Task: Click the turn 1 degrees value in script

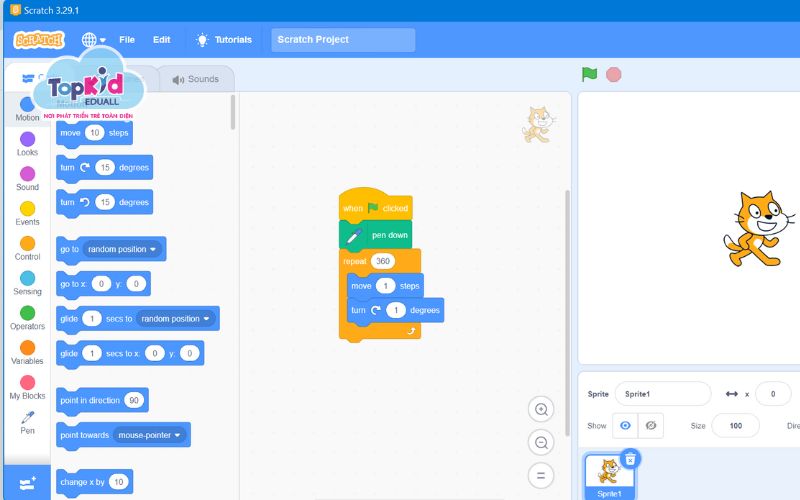Action: coord(396,310)
